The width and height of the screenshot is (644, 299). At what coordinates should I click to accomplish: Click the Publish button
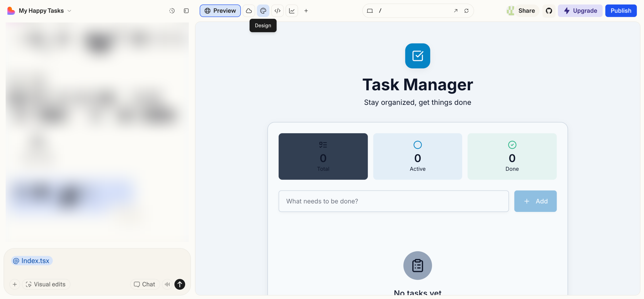[621, 11]
